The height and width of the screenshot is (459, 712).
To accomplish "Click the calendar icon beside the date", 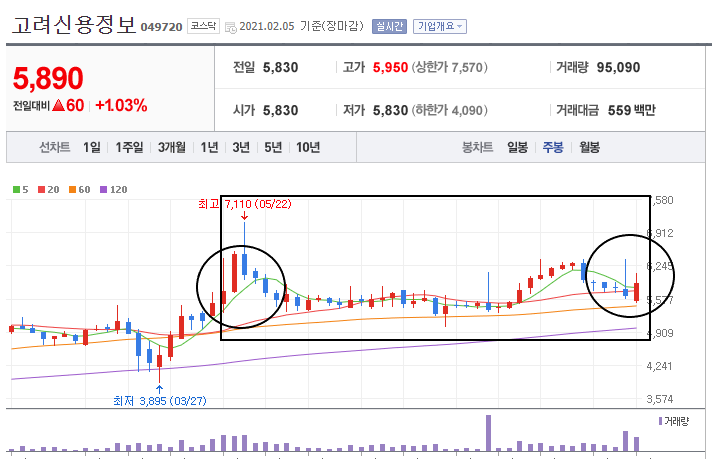I will (x=231, y=27).
